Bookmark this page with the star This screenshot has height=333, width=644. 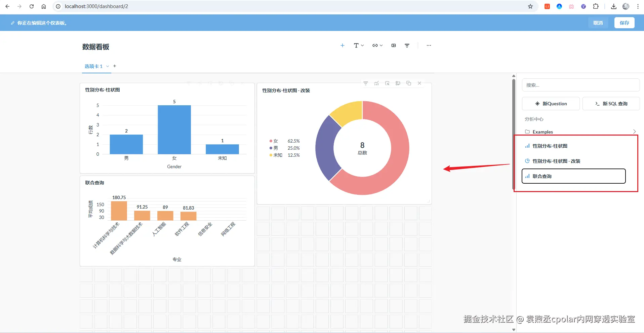[530, 6]
